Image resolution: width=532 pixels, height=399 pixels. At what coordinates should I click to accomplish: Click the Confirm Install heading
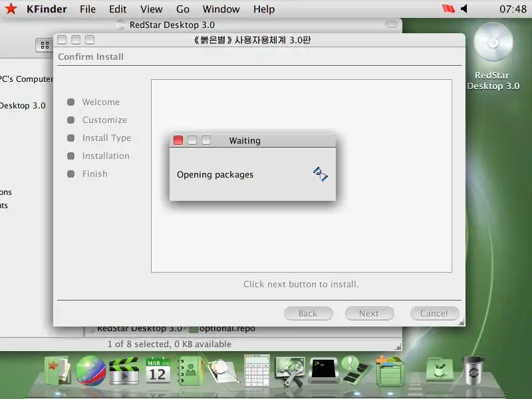90,57
